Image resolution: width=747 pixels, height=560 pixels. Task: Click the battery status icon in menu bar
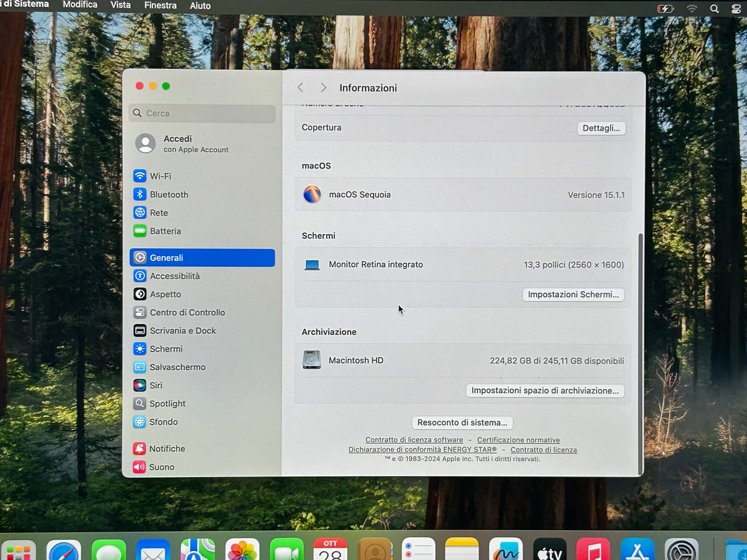665,9
